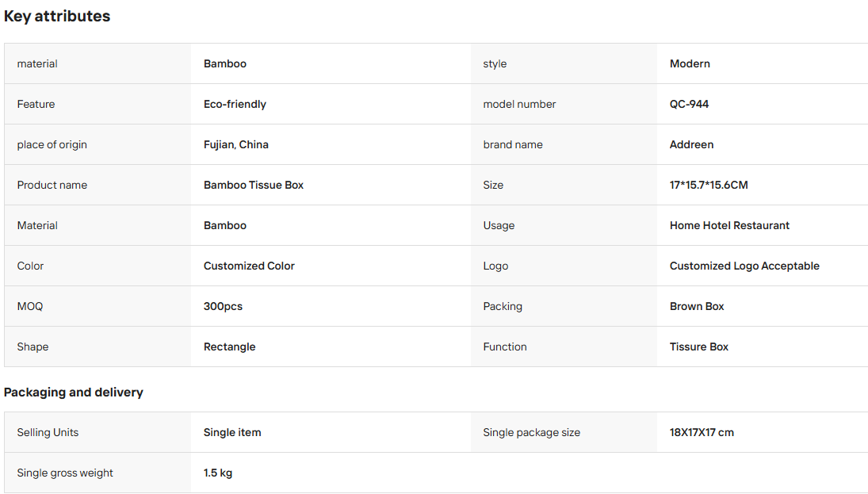Click Customized Logo Acceptable text

(x=744, y=266)
